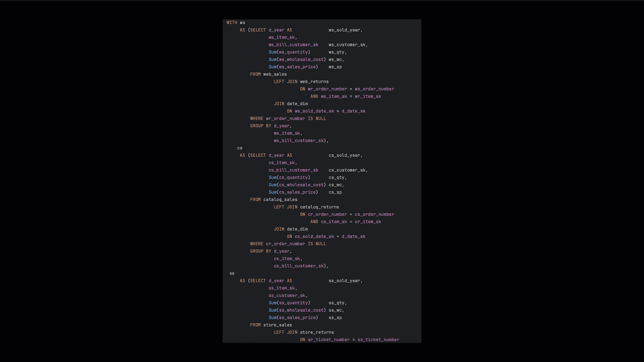The image size is (644, 362).
Task: Select the alias 'ss_qty,'
Action: [x=337, y=303]
